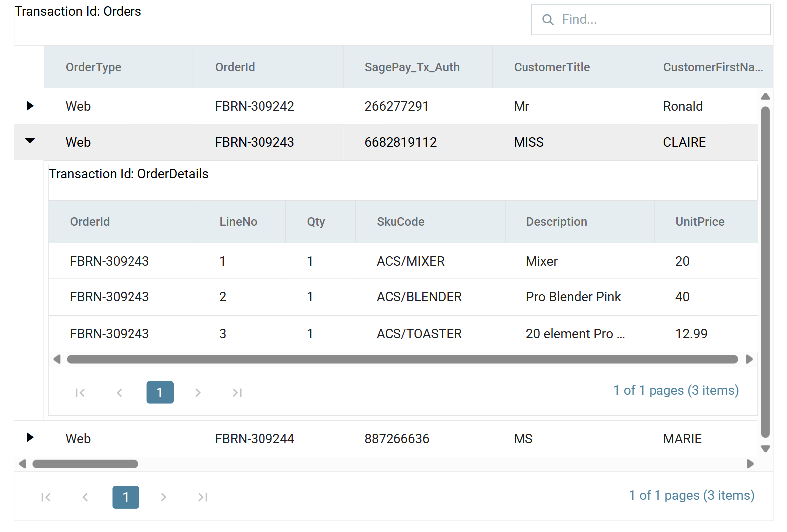The height and width of the screenshot is (532, 787).
Task: Go to next page in Orders pager
Action: pyautogui.click(x=163, y=497)
